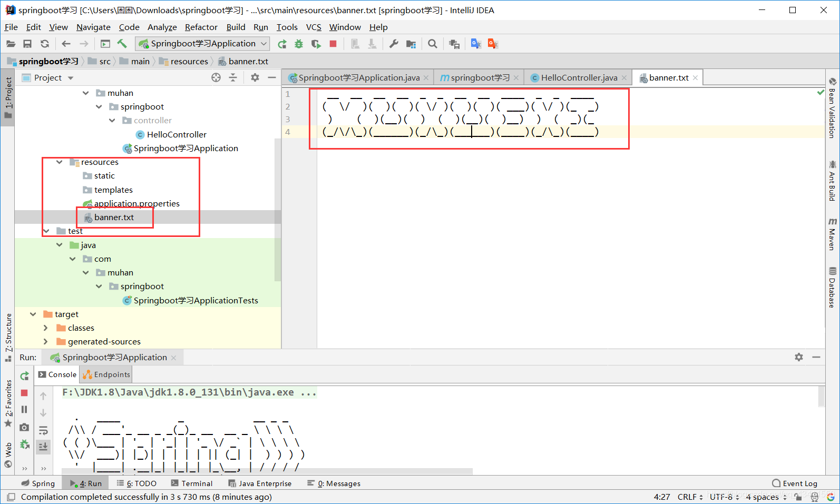The height and width of the screenshot is (504, 840).
Task: Click the Search Everywhere magnifier icon
Action: coord(433,44)
